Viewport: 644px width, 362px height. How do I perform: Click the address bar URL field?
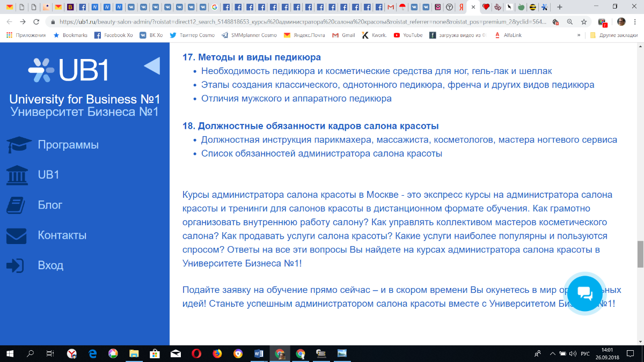tap(301, 22)
